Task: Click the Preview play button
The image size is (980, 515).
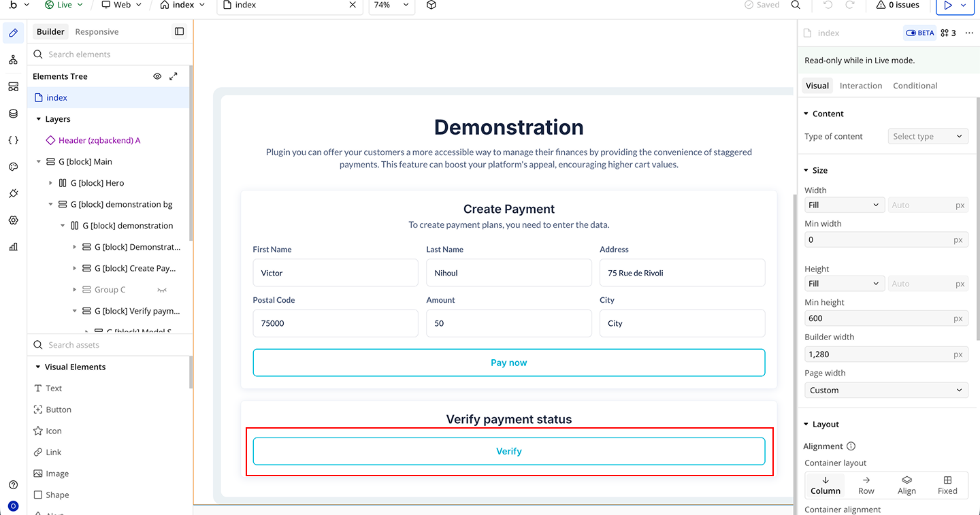Action: pyautogui.click(x=948, y=5)
